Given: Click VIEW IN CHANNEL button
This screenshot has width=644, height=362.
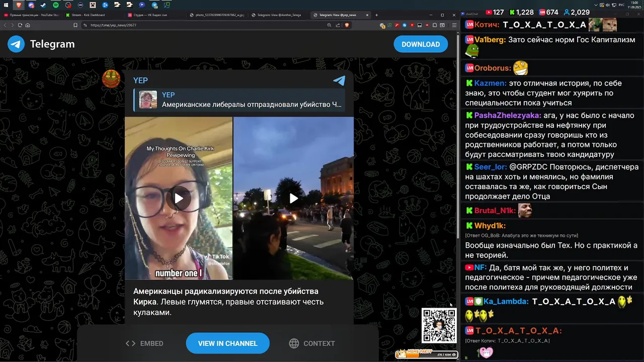Looking at the screenshot, I should pyautogui.click(x=227, y=343).
